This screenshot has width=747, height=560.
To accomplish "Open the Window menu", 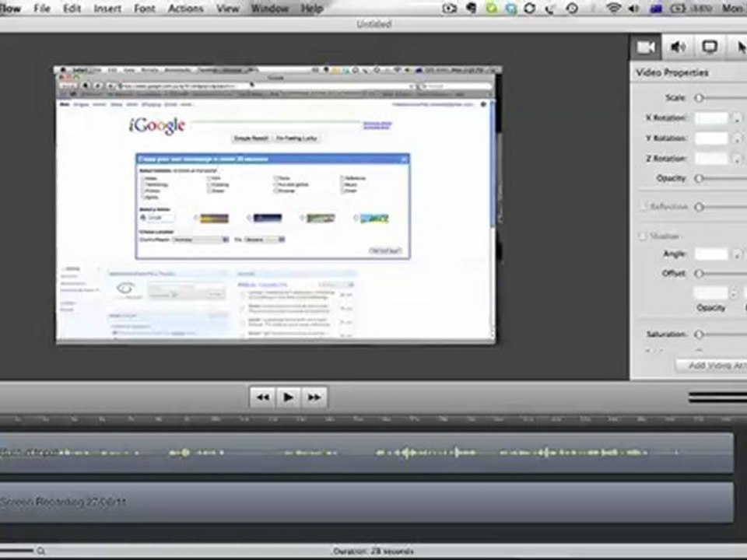I will point(270,8).
